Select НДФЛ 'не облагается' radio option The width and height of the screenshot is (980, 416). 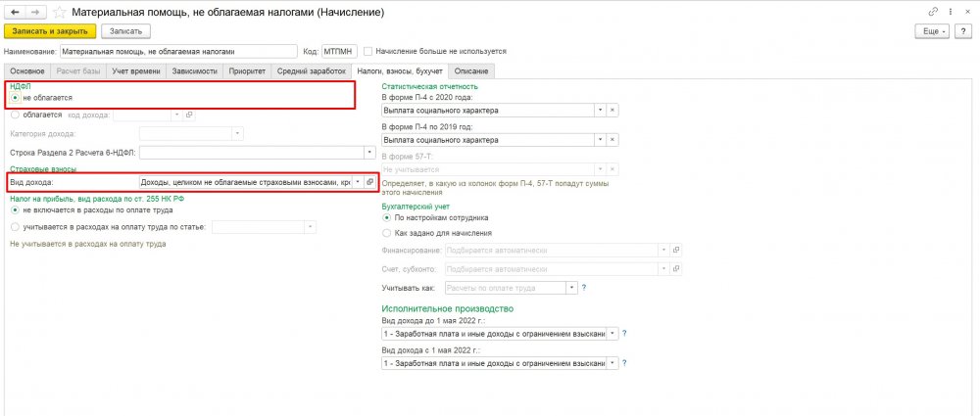pos(14,98)
